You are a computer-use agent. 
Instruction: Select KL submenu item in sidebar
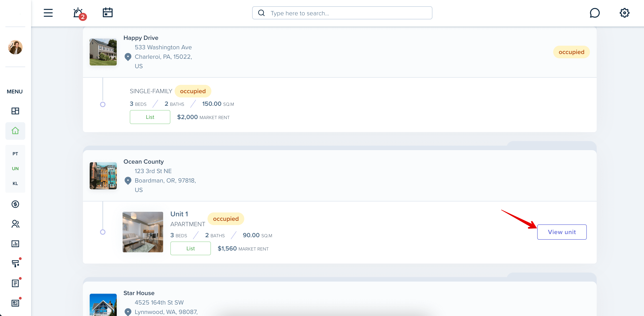(15, 183)
